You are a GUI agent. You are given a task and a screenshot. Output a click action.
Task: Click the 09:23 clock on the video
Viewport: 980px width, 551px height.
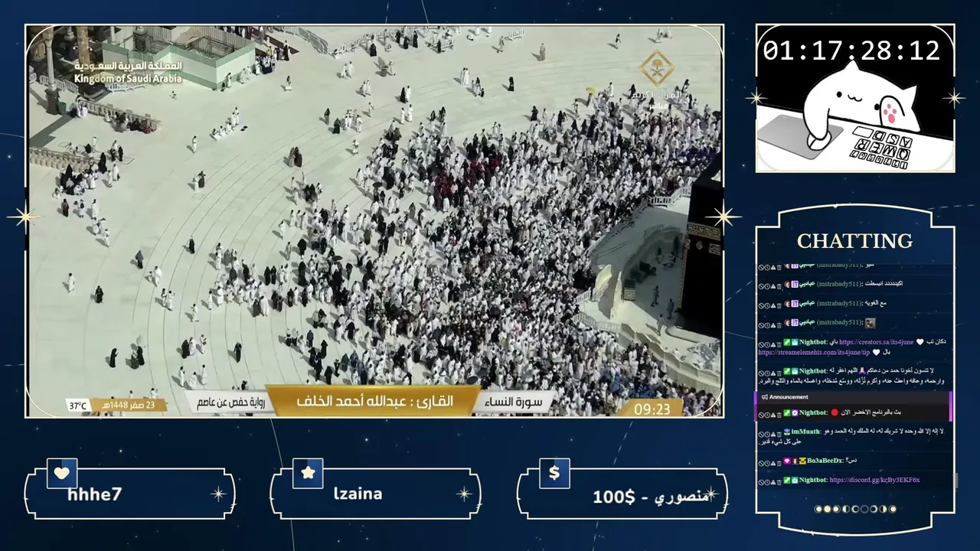pos(652,409)
